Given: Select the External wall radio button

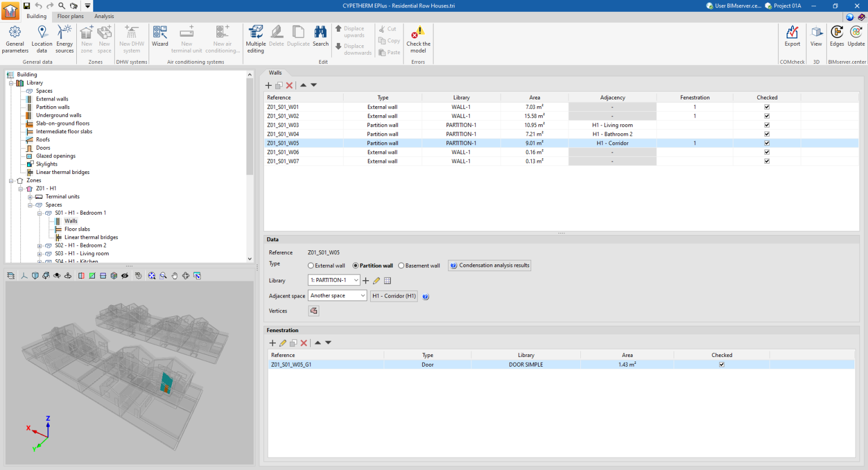Looking at the screenshot, I should [311, 266].
